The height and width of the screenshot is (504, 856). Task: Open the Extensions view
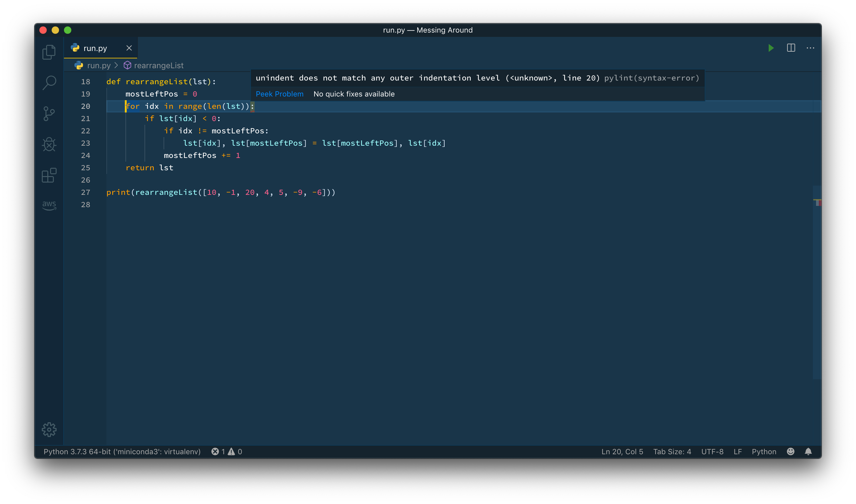49,175
